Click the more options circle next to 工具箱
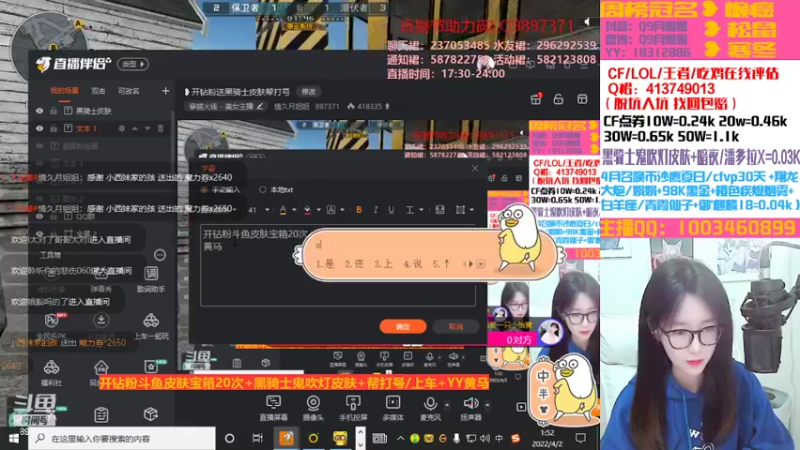Screen dimensions: 800x450 [160, 255]
